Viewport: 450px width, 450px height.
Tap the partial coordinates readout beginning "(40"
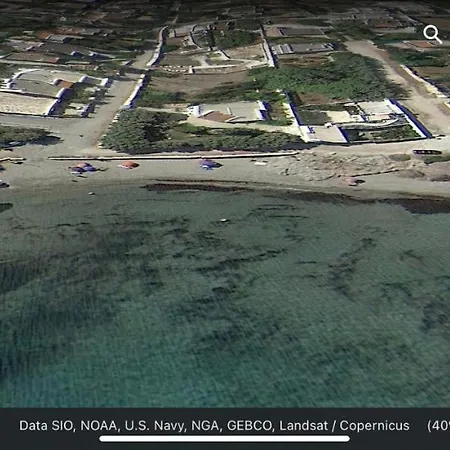tap(438, 426)
